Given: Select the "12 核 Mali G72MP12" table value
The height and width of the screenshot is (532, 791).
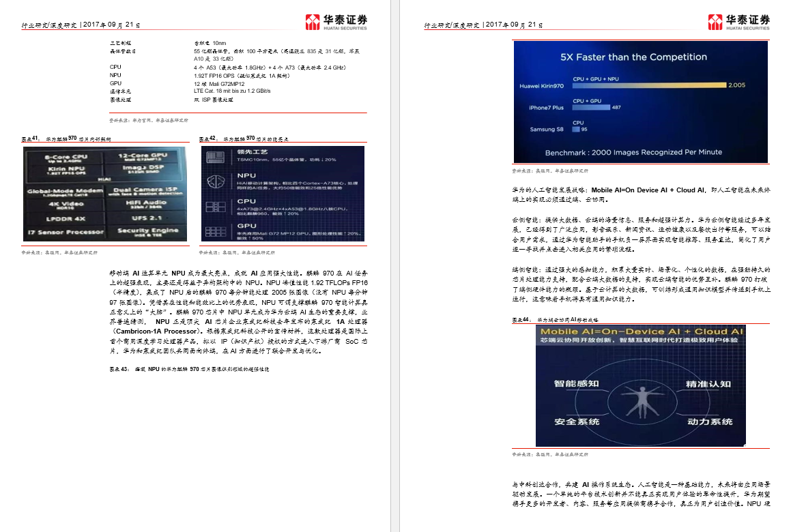Looking at the screenshot, I should [x=219, y=84].
